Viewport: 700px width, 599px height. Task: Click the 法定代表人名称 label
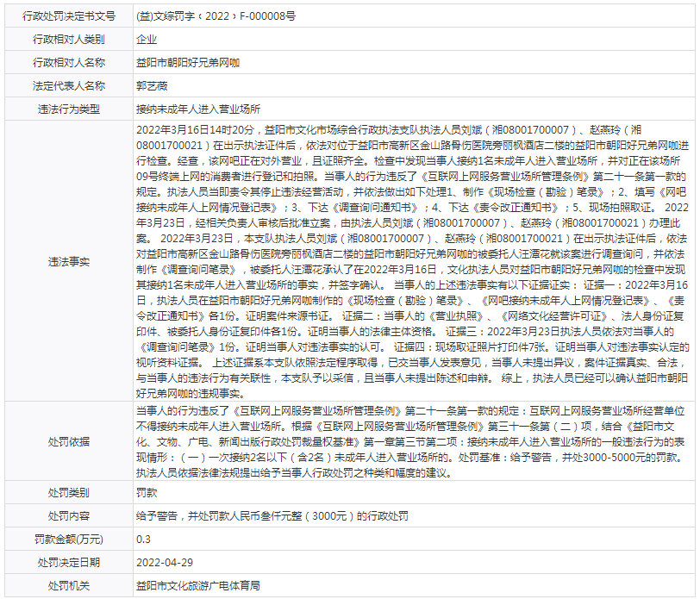[x=69, y=85]
